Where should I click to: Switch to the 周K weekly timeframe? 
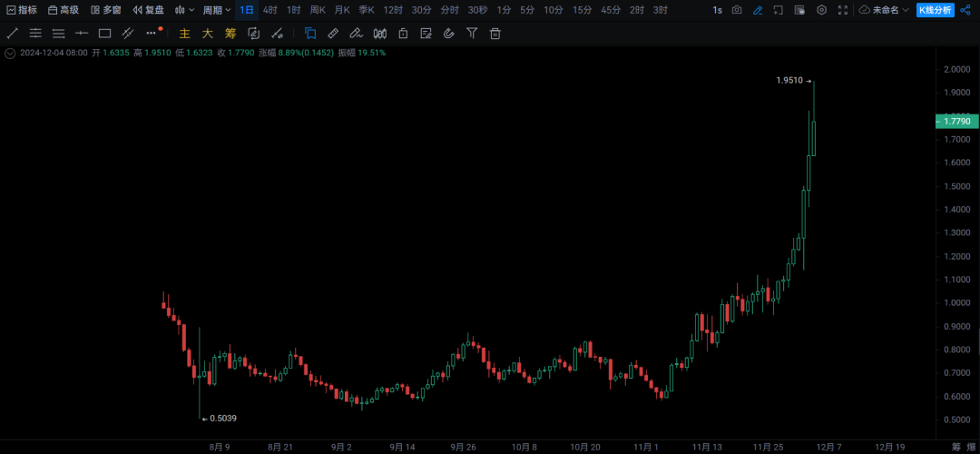click(x=318, y=10)
